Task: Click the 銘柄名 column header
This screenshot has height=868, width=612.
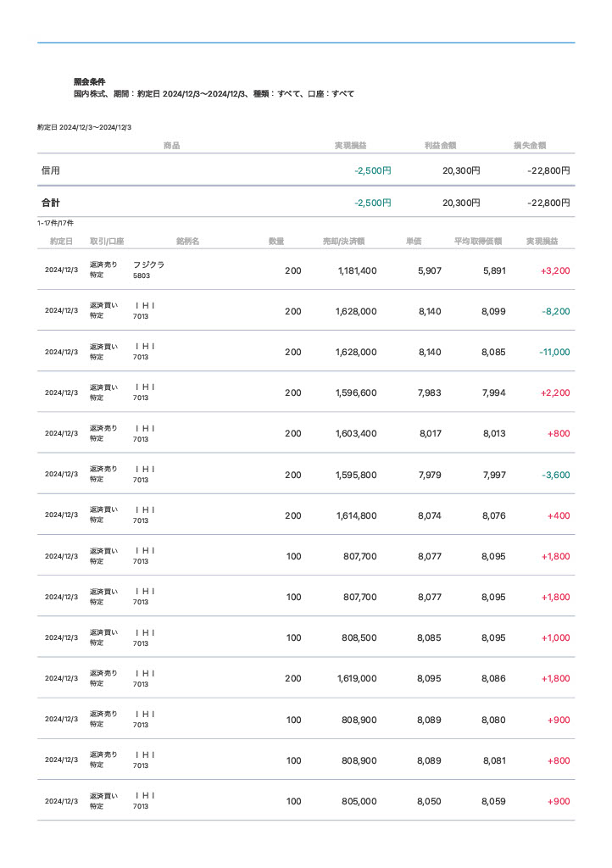Action: (x=187, y=242)
